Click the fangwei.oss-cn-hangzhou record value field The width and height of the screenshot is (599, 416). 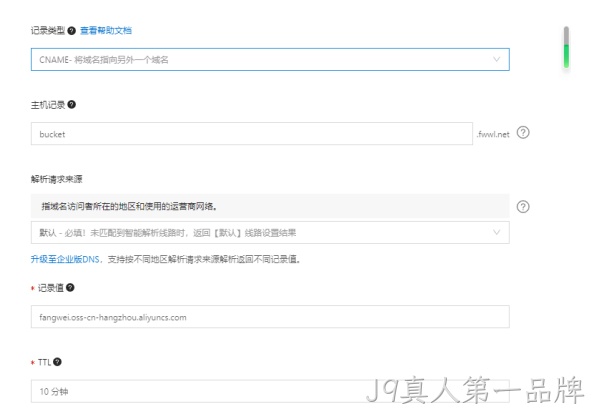coord(270,317)
